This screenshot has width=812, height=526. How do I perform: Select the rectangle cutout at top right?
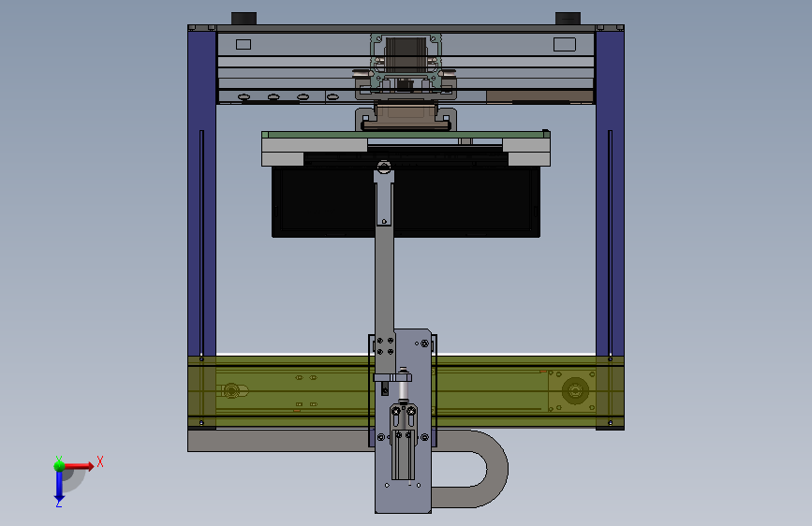coord(565,45)
